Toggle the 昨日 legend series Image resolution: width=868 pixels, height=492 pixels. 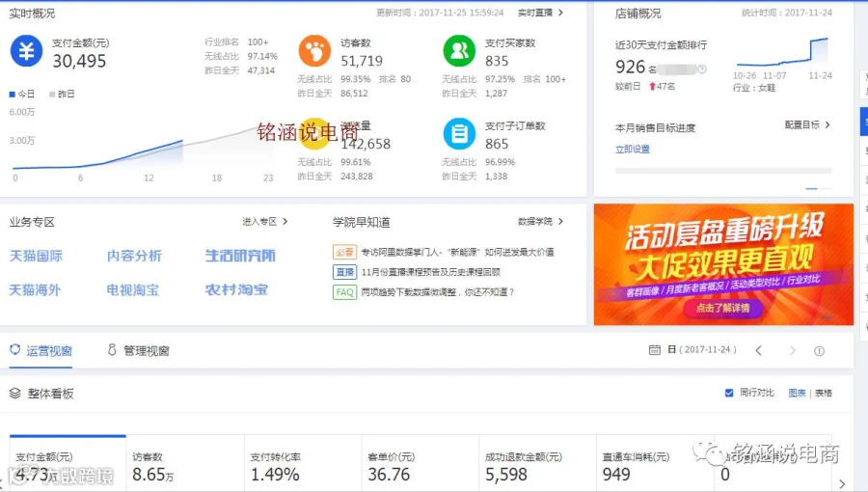[62, 95]
